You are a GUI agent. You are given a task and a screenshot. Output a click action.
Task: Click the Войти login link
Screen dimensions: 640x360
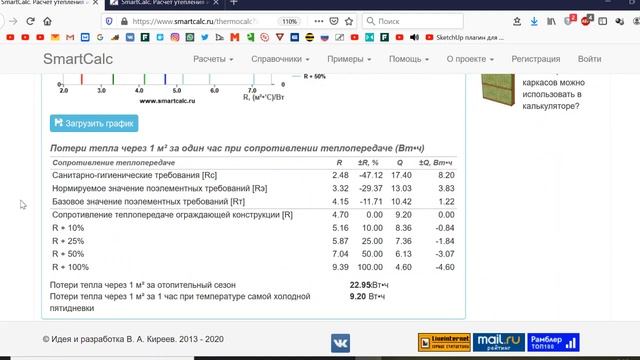coord(589,59)
